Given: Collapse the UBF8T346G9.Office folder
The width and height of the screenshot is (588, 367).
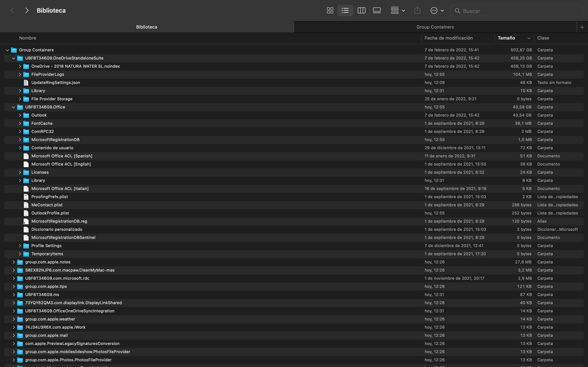Looking at the screenshot, I should pyautogui.click(x=14, y=107).
